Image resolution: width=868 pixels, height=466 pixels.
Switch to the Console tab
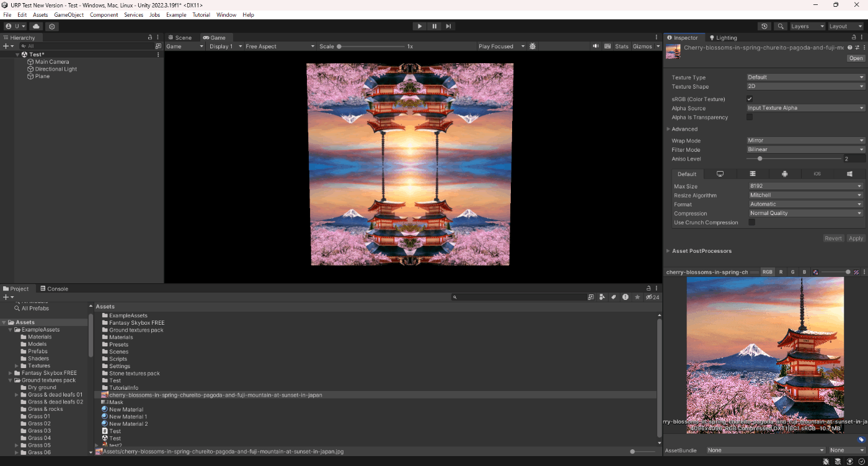[x=54, y=289]
